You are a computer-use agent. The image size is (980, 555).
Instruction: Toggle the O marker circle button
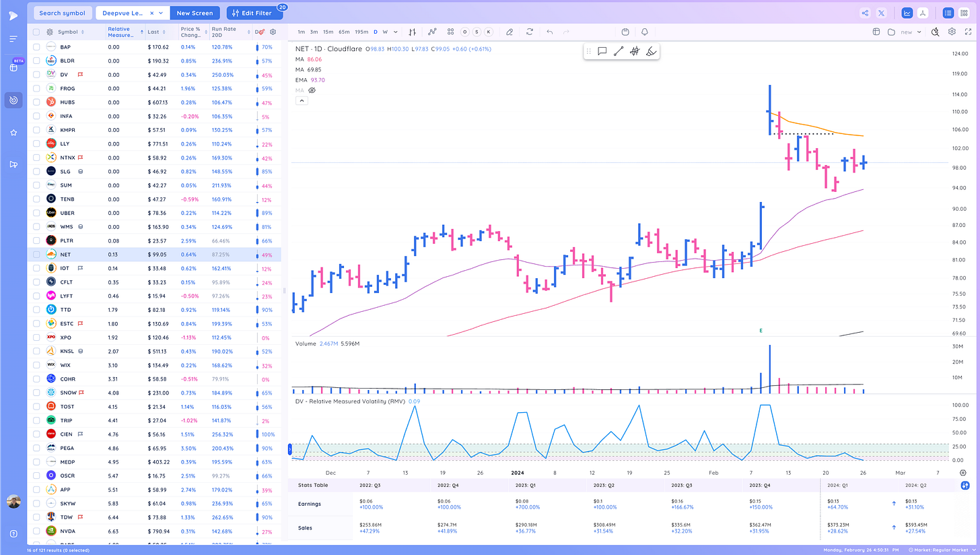point(465,32)
